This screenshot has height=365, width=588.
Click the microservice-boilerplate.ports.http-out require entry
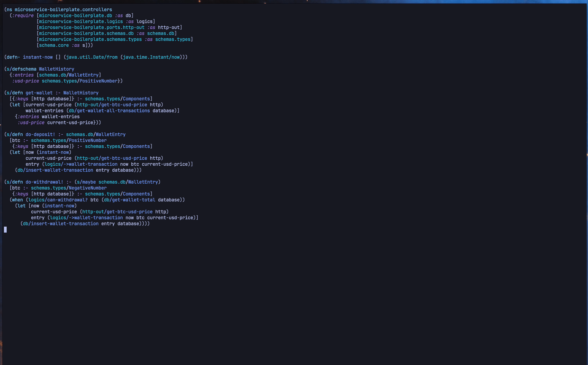coord(91,27)
